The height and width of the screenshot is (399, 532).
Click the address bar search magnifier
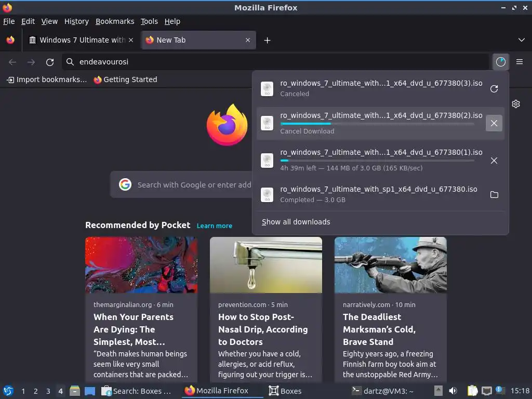70,62
